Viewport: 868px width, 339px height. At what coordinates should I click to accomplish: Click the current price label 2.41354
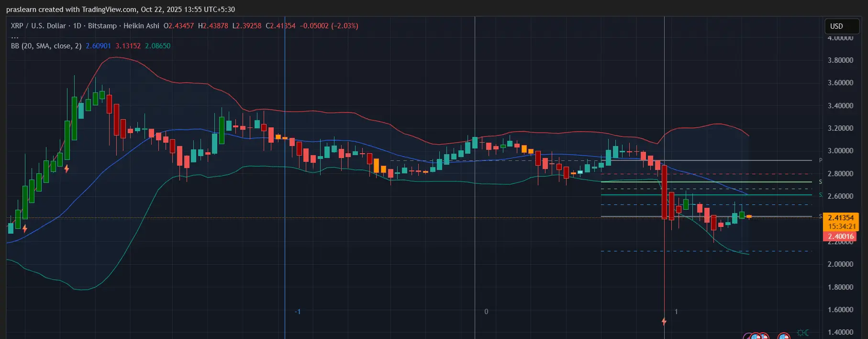(x=841, y=218)
